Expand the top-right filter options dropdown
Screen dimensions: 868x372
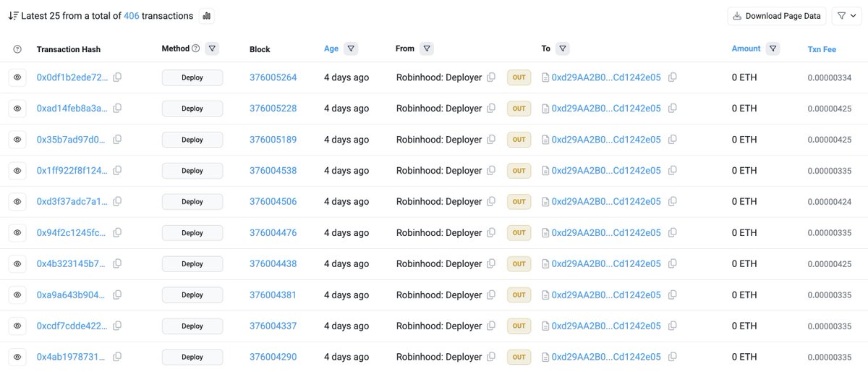(846, 16)
